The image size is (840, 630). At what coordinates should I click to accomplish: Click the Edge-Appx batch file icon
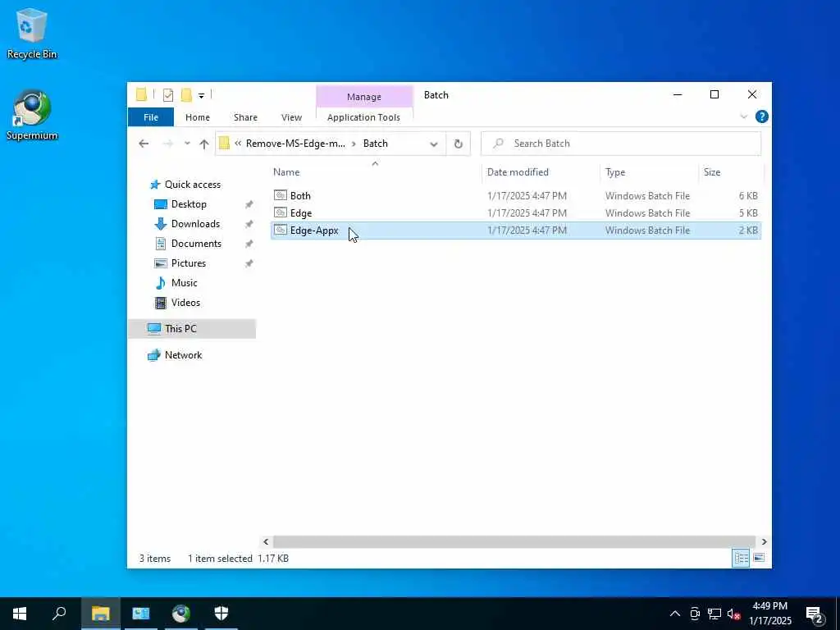pos(281,230)
